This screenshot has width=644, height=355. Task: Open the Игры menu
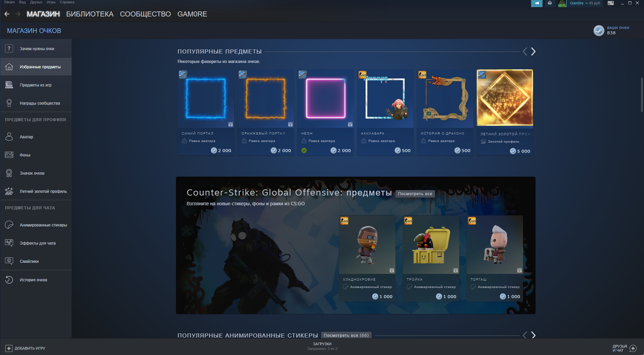51,2
